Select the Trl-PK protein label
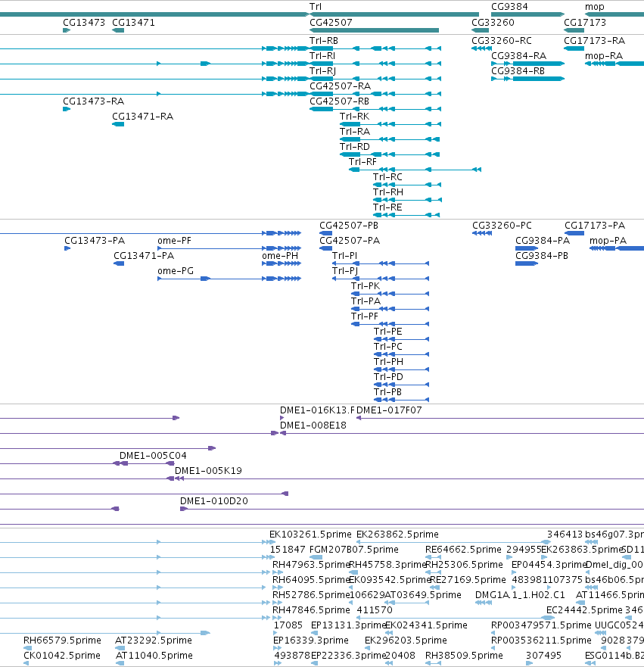The height and width of the screenshot is (667, 644). (366, 286)
